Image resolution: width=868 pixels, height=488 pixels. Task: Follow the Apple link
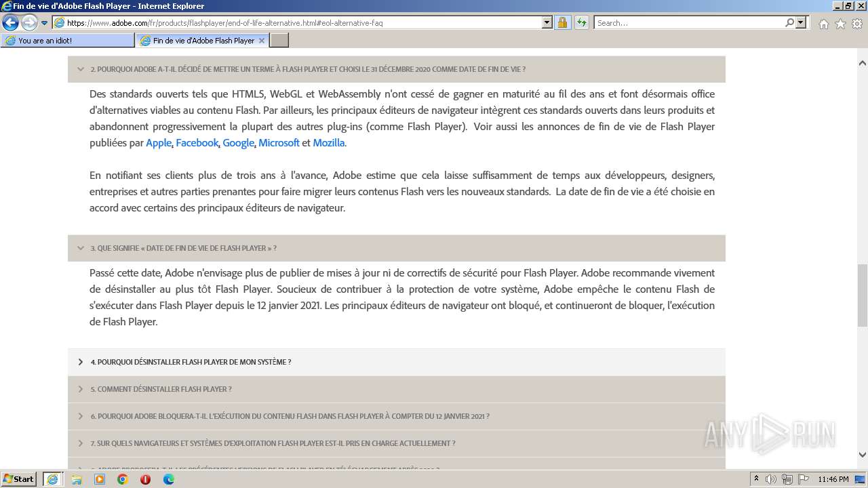point(159,143)
